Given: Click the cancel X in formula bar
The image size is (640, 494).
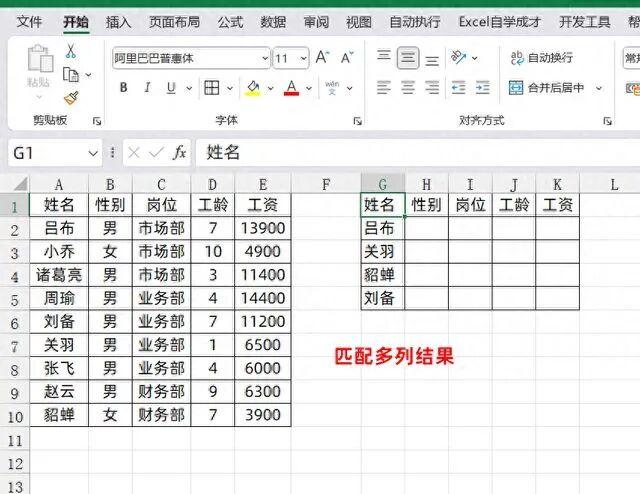Looking at the screenshot, I should coord(134,153).
